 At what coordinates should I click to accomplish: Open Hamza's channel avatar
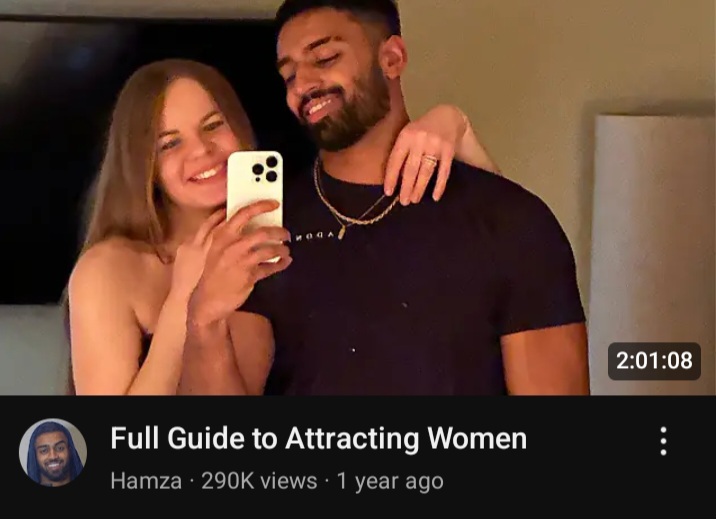click(53, 452)
